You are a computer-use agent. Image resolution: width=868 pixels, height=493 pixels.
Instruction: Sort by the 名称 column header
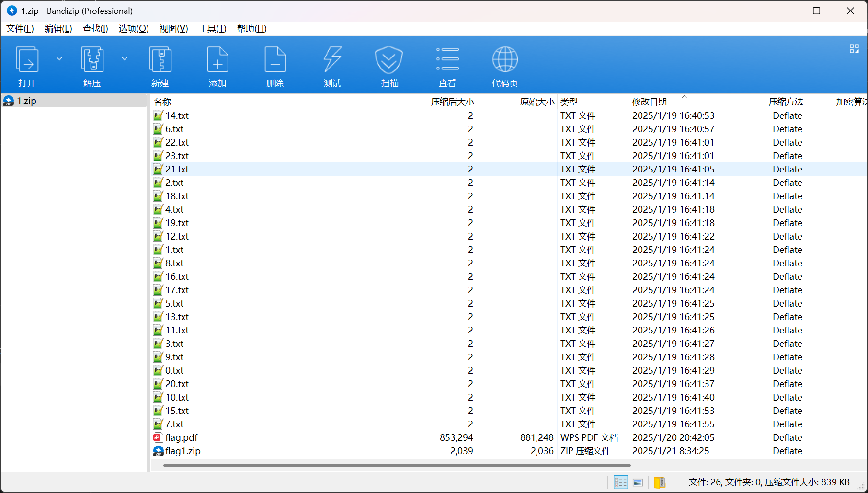click(x=282, y=102)
